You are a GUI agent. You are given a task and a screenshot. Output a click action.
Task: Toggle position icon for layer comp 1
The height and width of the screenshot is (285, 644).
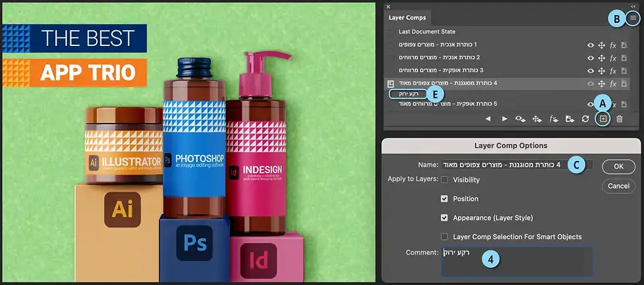(x=602, y=45)
